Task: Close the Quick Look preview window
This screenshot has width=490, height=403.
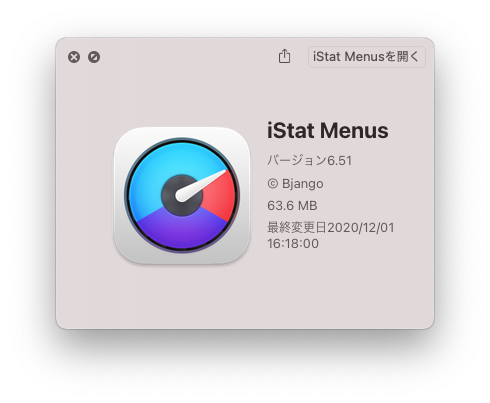Action: pyautogui.click(x=74, y=57)
